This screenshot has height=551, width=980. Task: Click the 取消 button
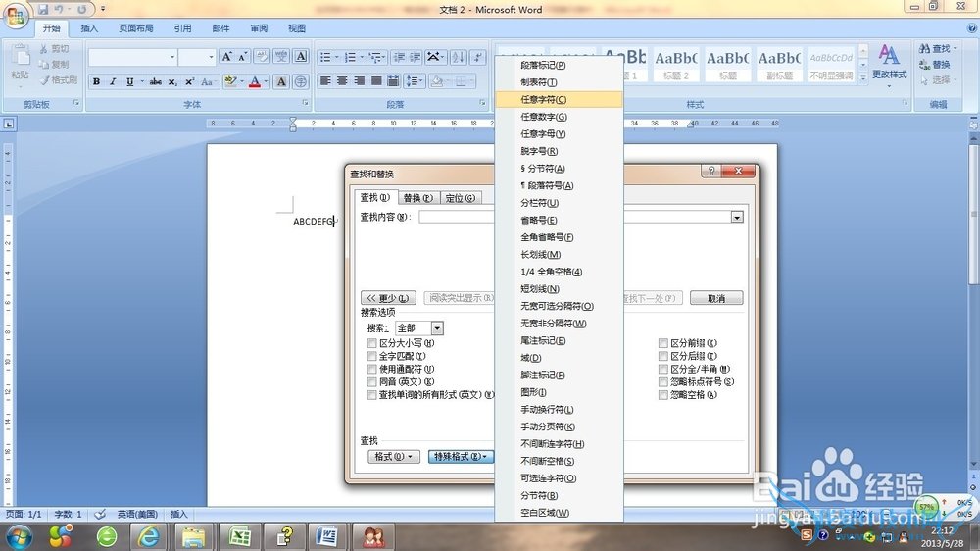(x=715, y=298)
